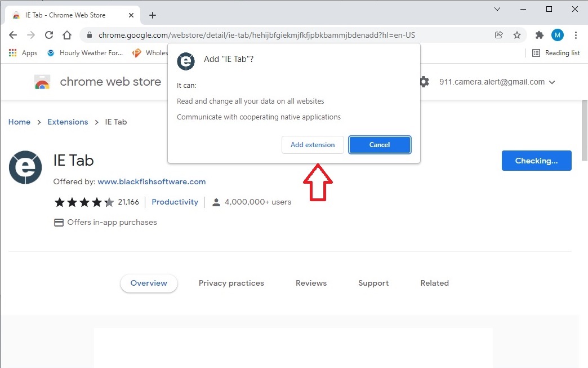Open the 21,166 ratings count

[128, 202]
